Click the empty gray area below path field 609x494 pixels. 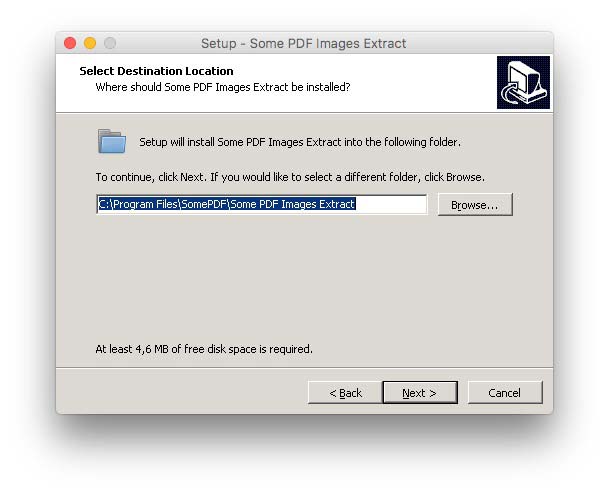point(304,276)
